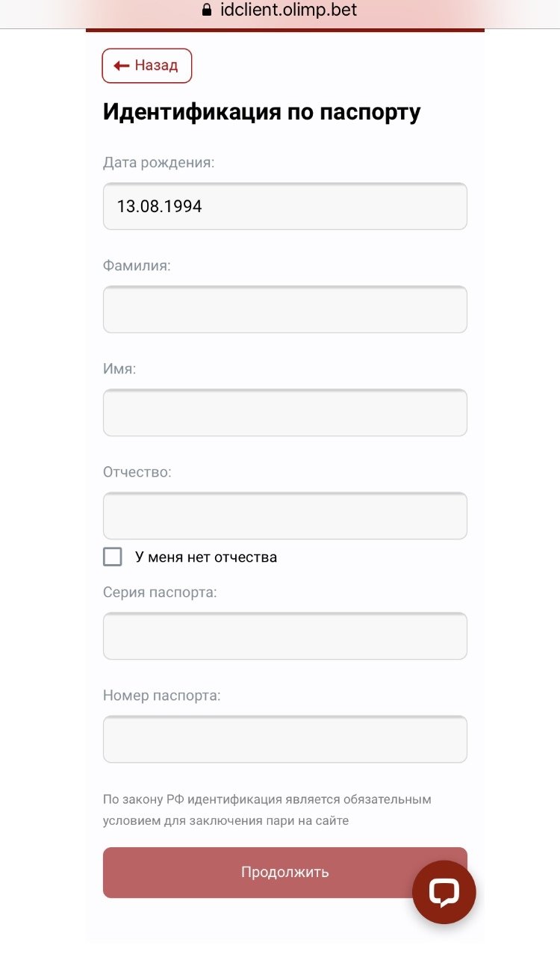Open the live chat support bubble
Screen dimensions: 560x966
[444, 892]
